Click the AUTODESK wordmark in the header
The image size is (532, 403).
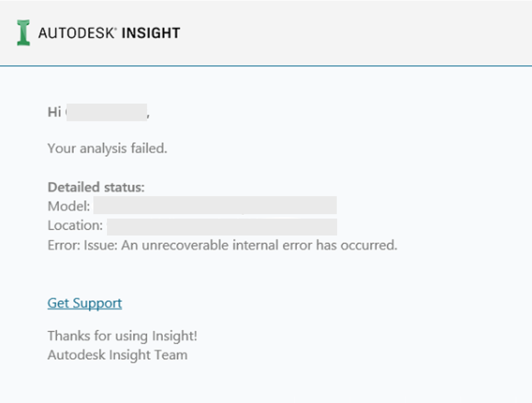(76, 33)
